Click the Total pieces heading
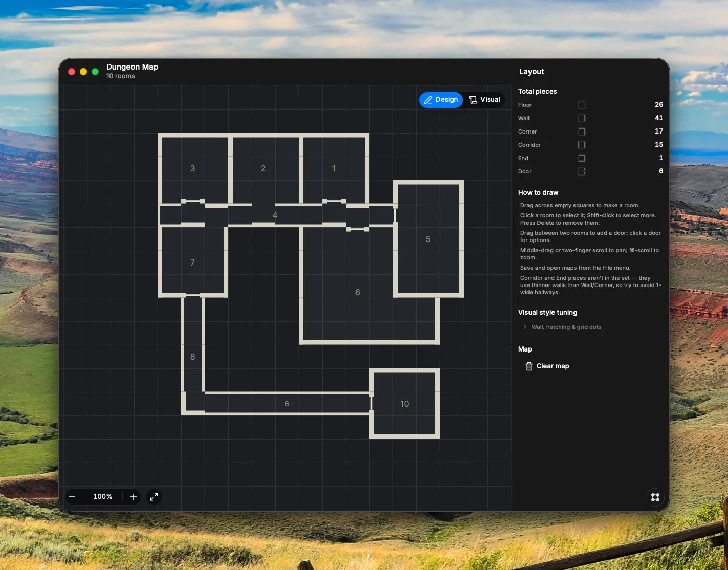Screen dimensions: 728x570 (x=537, y=91)
